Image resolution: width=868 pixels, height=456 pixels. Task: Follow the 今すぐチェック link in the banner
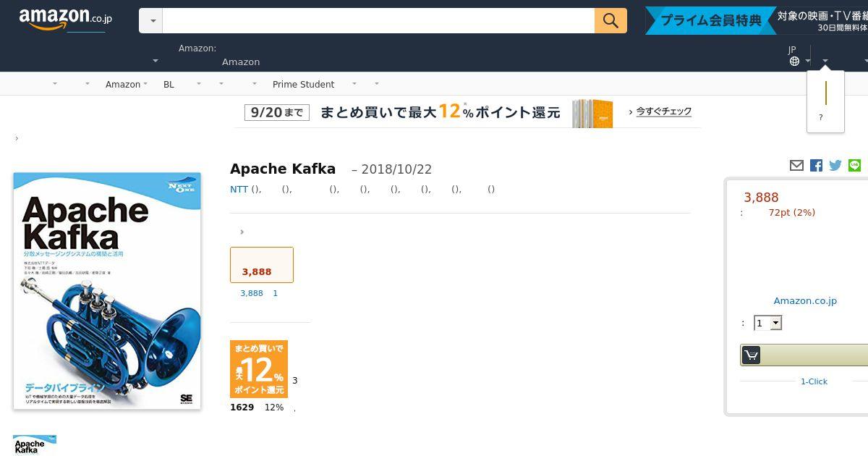pos(664,111)
